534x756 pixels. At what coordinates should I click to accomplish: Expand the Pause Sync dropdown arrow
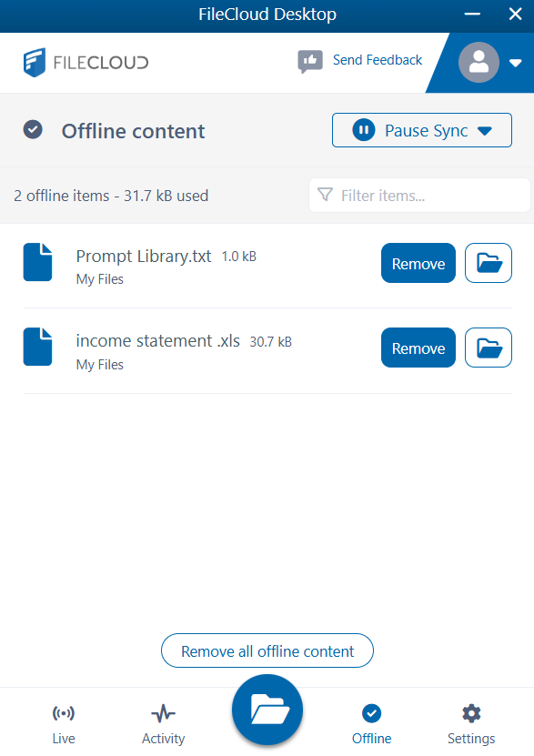485,131
